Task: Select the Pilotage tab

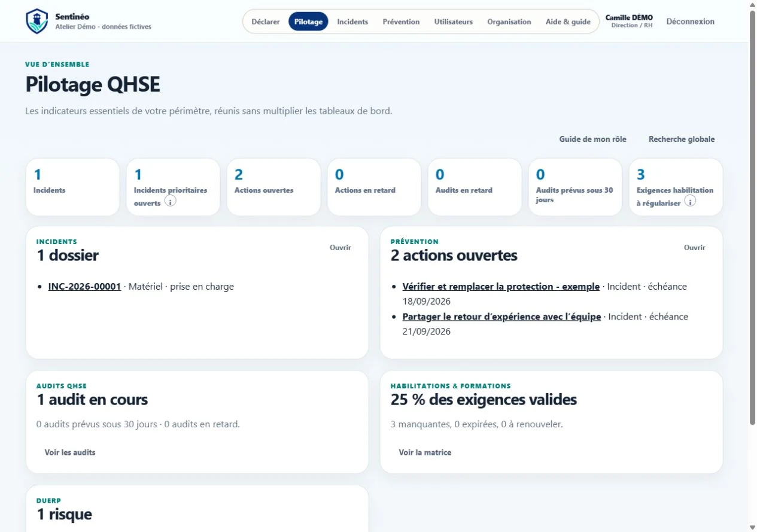Action: coord(308,22)
